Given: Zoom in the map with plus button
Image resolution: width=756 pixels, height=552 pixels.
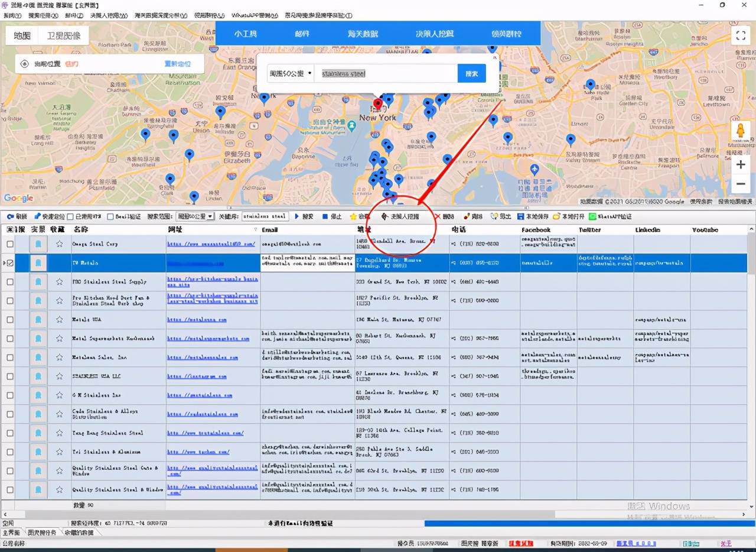Looking at the screenshot, I should click(x=741, y=165).
